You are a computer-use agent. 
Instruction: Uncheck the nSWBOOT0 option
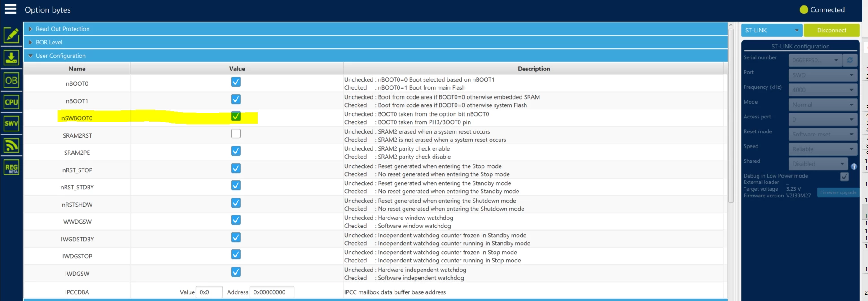[236, 116]
